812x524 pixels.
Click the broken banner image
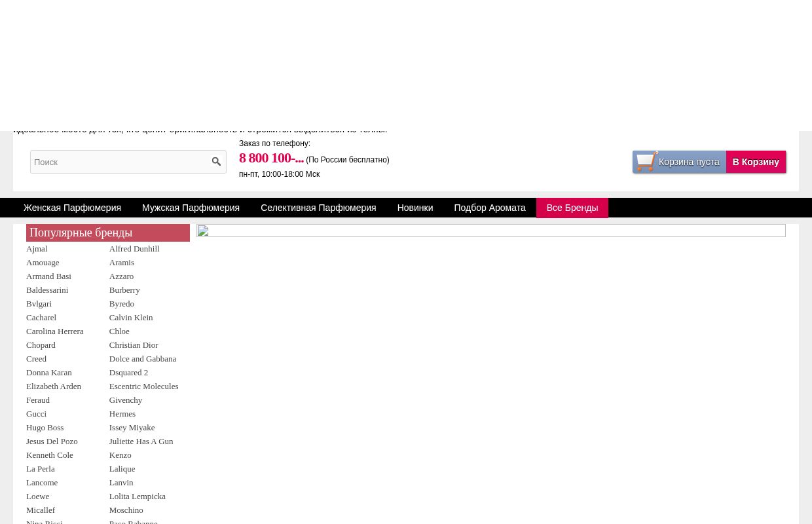491,231
